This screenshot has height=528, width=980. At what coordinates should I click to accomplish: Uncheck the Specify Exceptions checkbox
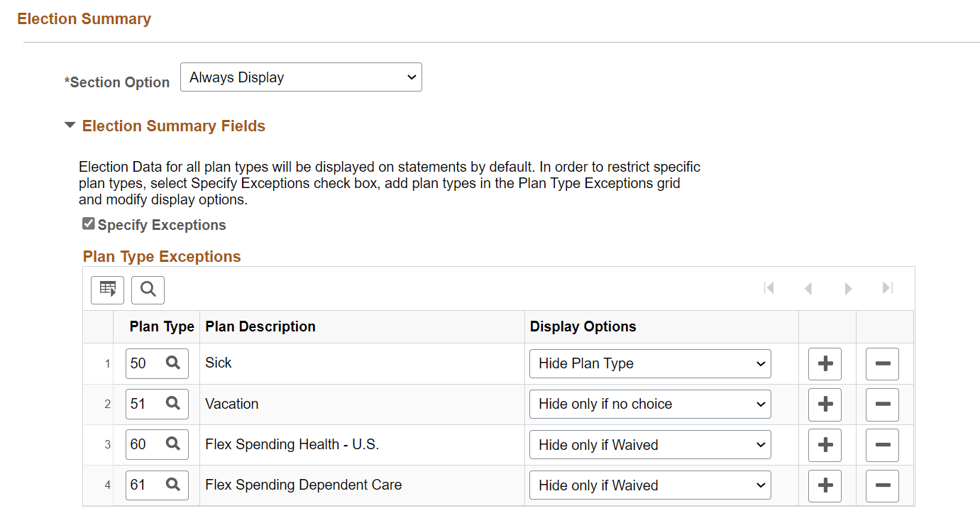coord(89,224)
